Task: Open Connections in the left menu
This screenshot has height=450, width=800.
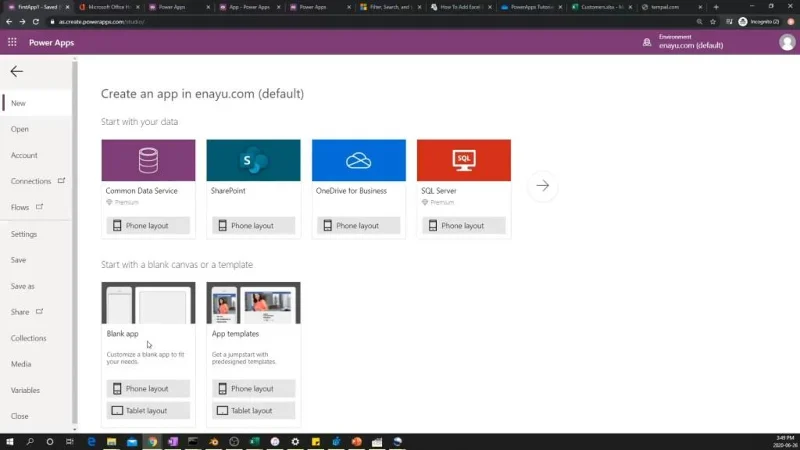Action: tap(36, 181)
